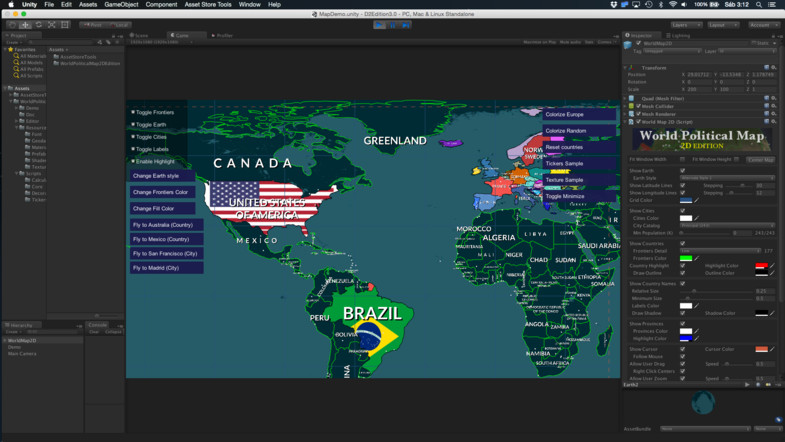Click the GameObject cube icon in Inspector

tap(628, 45)
